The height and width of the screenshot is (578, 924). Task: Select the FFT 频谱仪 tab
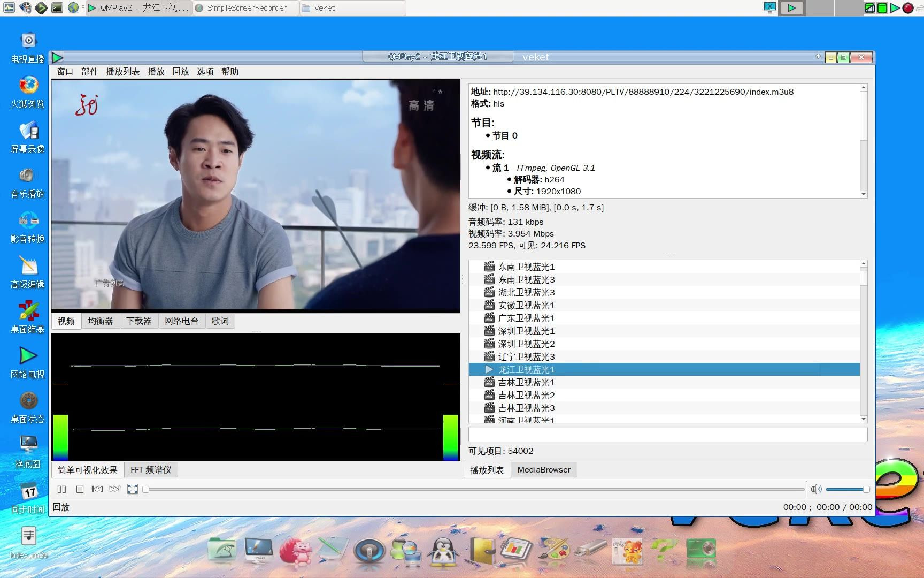151,470
